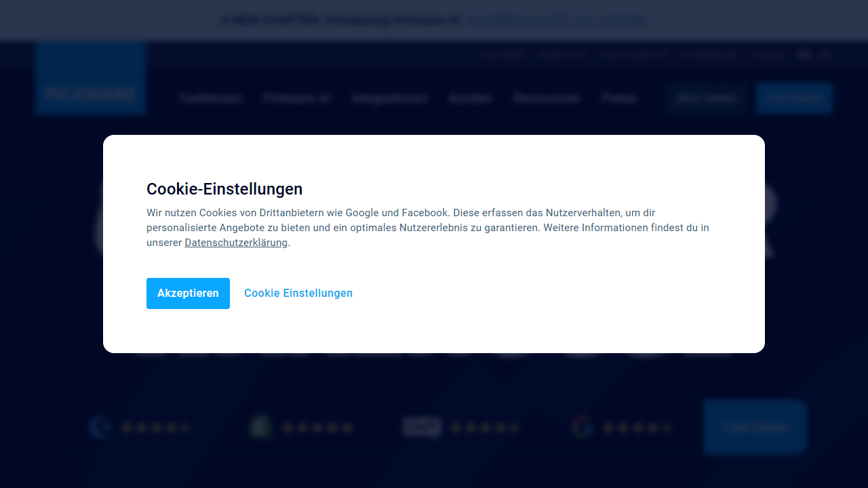
Task: Open the Pickware AI navigation item
Action: coord(296,98)
